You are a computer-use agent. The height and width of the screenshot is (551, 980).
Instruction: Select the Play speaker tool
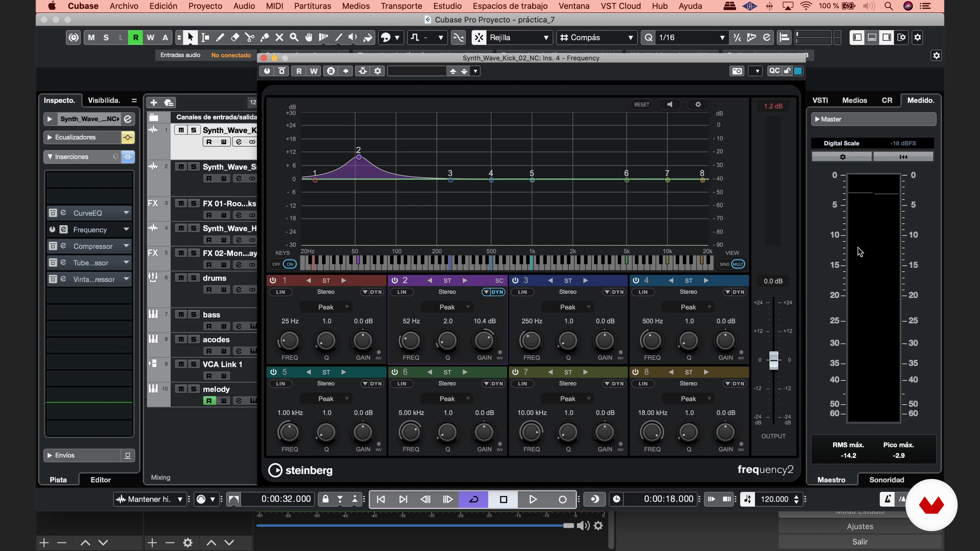353,37
